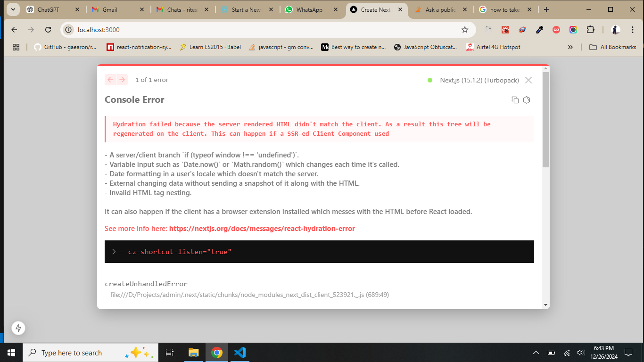The width and height of the screenshot is (644, 362).
Task: Open the Windows notification center
Action: (628, 353)
